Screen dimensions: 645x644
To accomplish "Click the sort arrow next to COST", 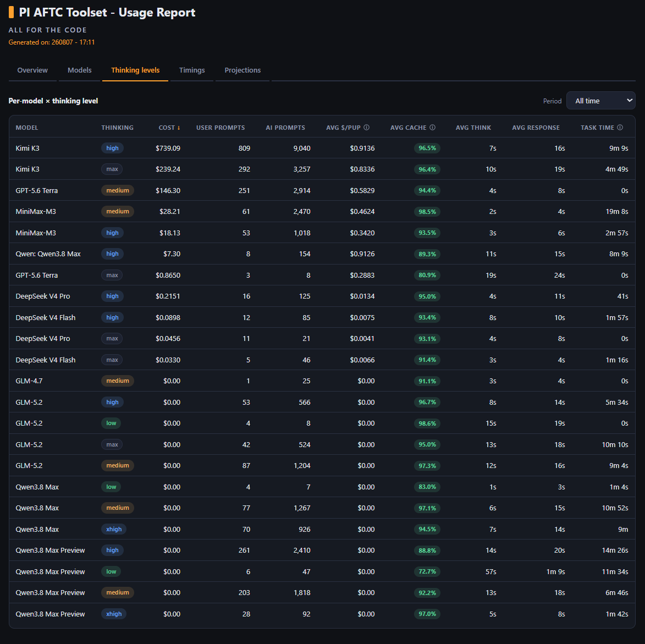I will [179, 128].
